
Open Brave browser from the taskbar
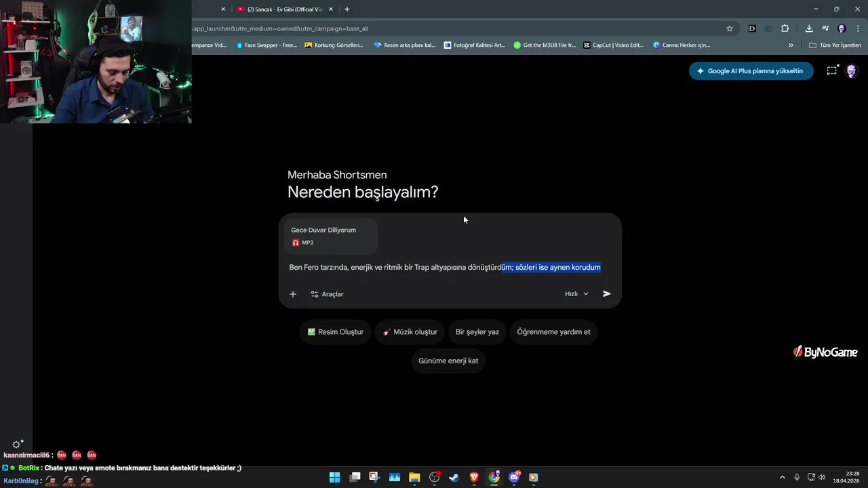tap(475, 477)
